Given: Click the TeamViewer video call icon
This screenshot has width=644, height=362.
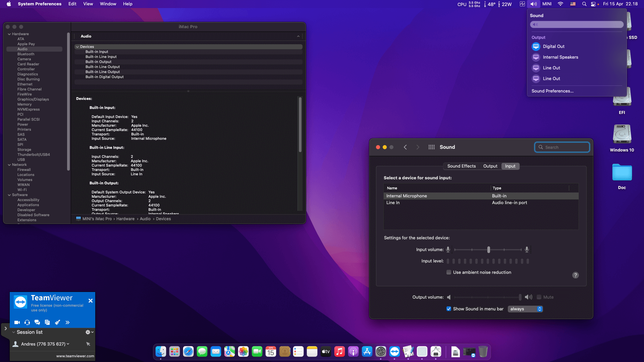Looking at the screenshot, I should coord(17,322).
